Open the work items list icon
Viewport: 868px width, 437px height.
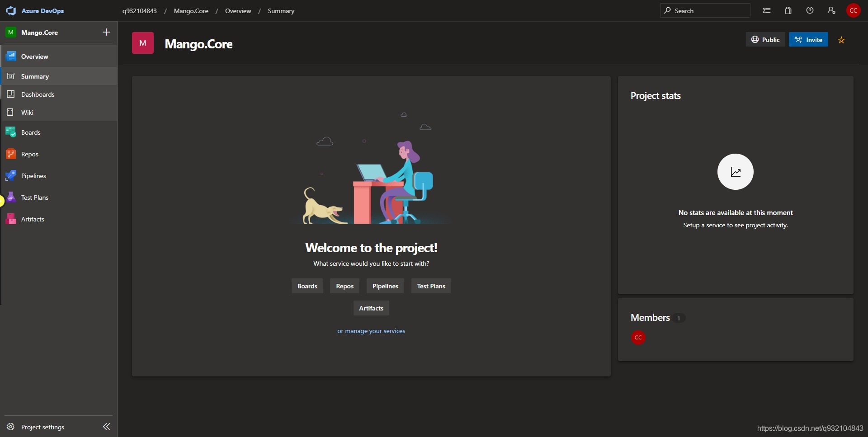pyautogui.click(x=767, y=10)
